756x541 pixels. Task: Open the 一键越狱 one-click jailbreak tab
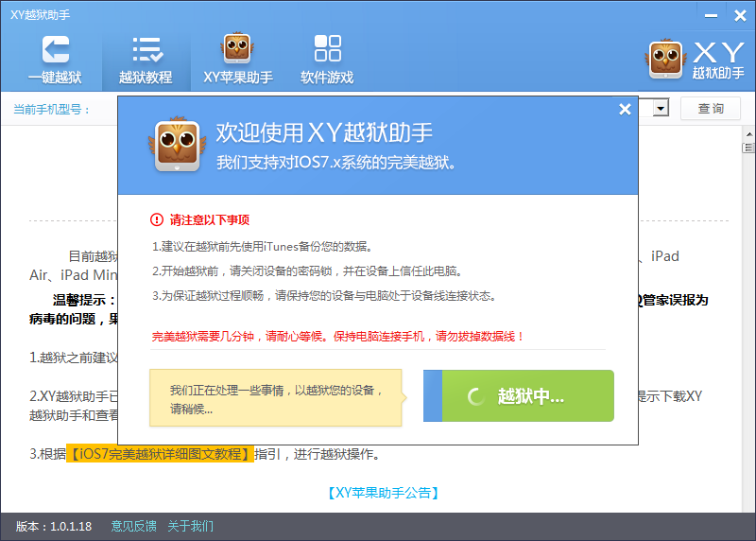pos(55,60)
